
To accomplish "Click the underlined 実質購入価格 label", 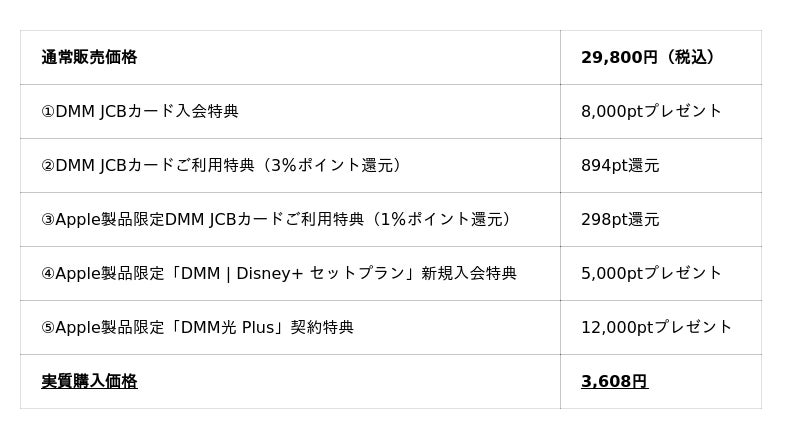I will tap(89, 382).
